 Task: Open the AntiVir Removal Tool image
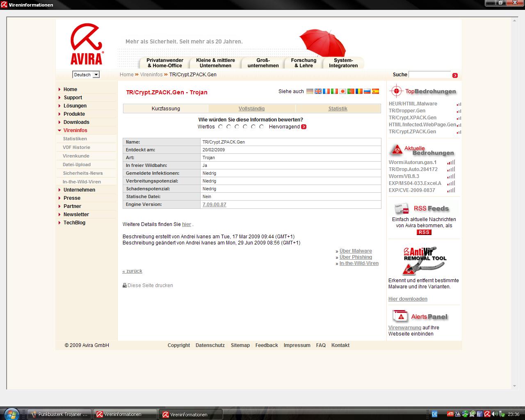point(425,261)
